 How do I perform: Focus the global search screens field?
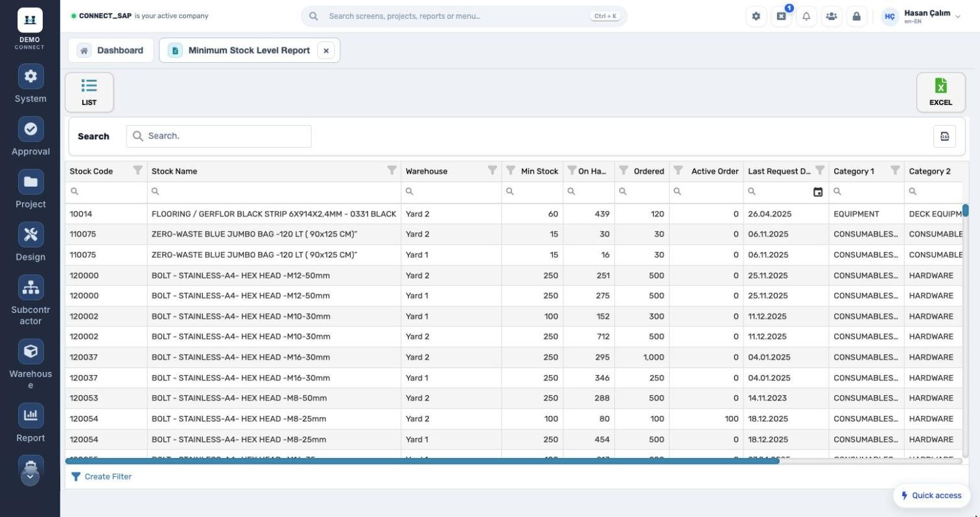click(464, 16)
